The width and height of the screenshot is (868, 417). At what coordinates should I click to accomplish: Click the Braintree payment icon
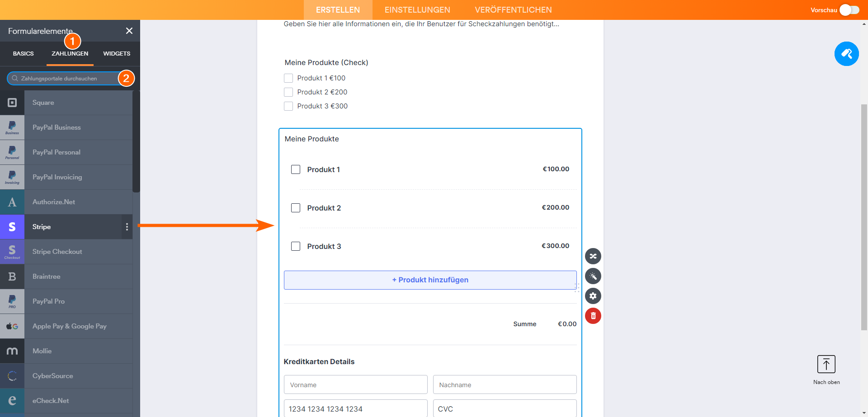[12, 276]
